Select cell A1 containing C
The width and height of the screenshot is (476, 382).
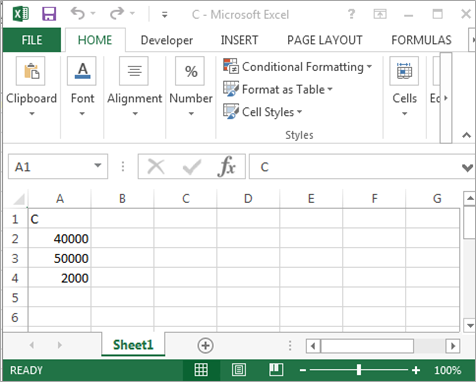point(60,219)
